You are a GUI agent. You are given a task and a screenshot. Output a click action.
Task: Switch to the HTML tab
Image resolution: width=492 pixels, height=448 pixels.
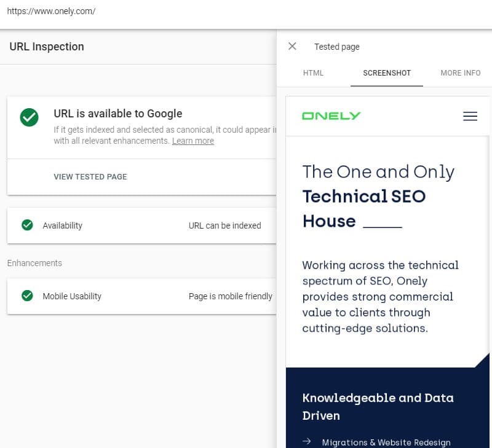[313, 73]
